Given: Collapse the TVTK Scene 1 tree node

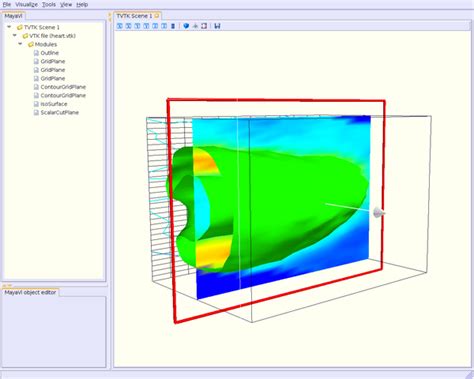Looking at the screenshot, I should 9,27.
